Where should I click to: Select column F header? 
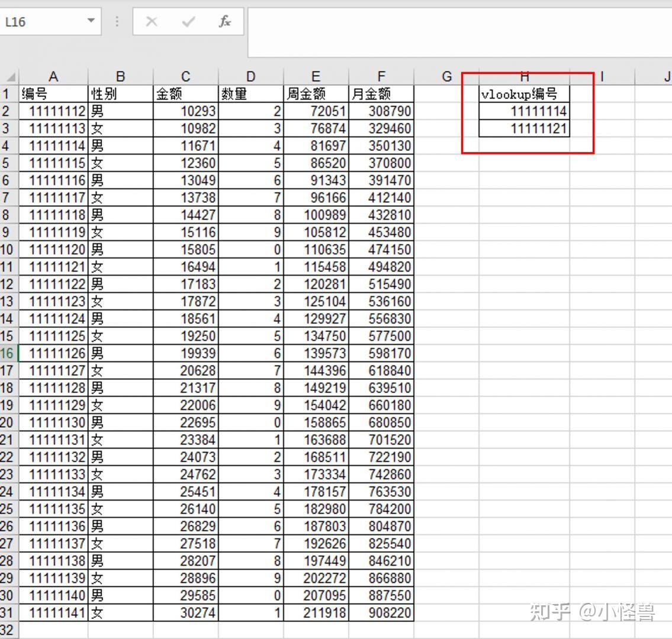[x=381, y=76]
